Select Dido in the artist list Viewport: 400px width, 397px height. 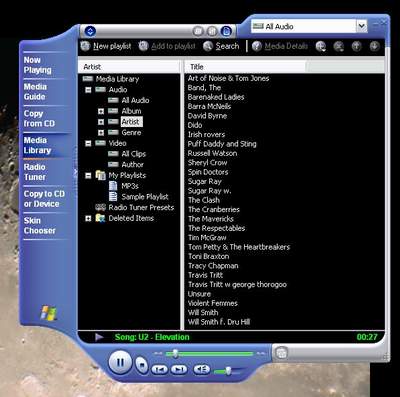click(x=195, y=125)
